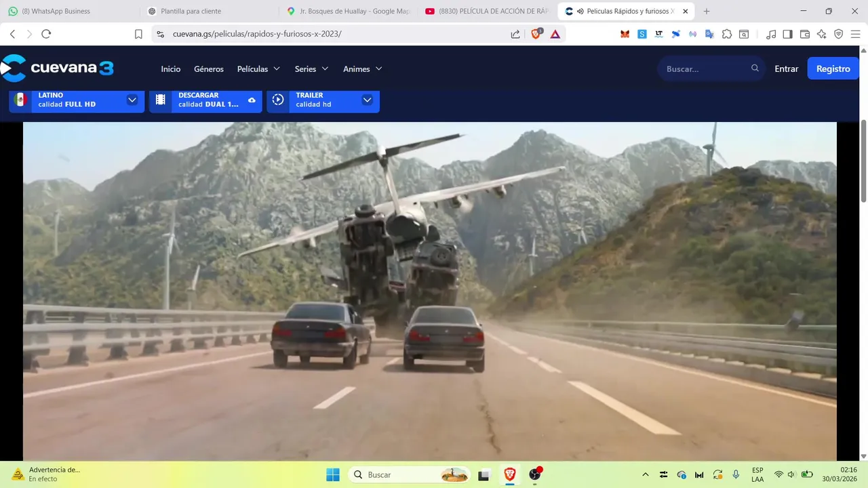
Task: Toggle the browser sidebar panel icon
Action: click(x=787, y=34)
